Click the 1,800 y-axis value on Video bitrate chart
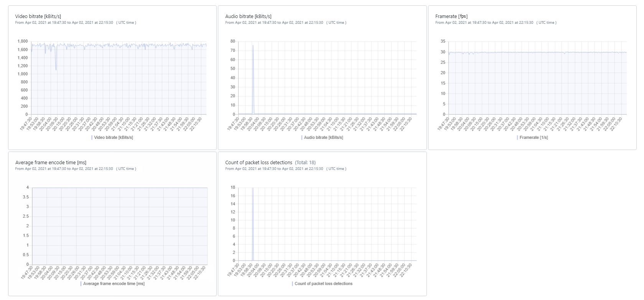The height and width of the screenshot is (300, 644). click(x=22, y=41)
